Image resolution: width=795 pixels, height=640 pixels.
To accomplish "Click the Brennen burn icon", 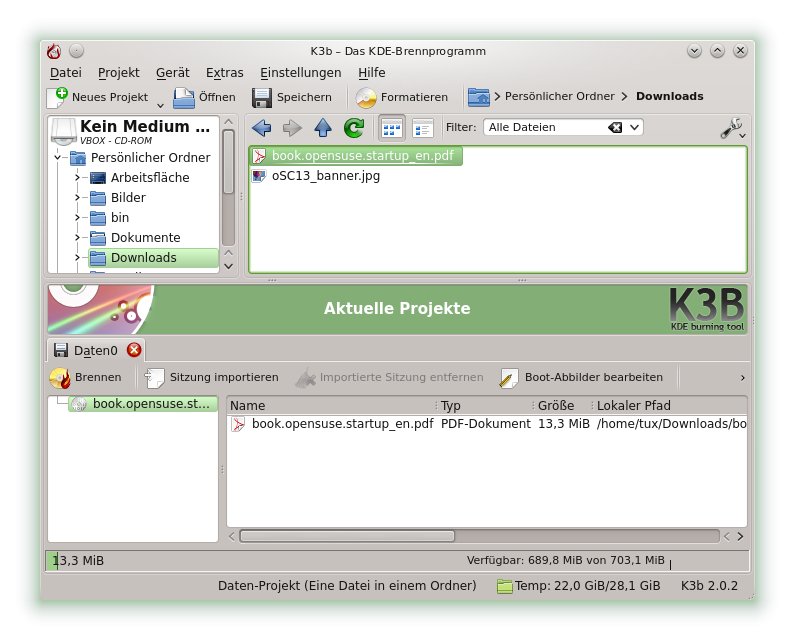I will [60, 378].
